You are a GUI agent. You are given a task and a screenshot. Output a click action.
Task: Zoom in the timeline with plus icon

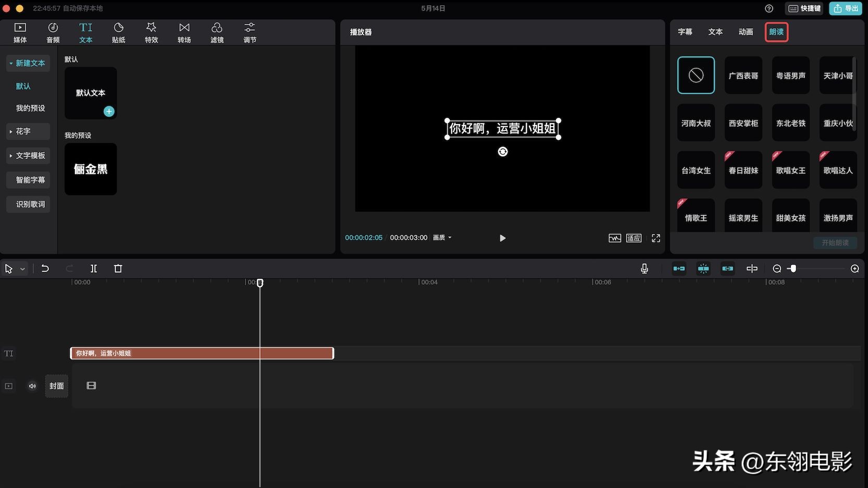855,269
